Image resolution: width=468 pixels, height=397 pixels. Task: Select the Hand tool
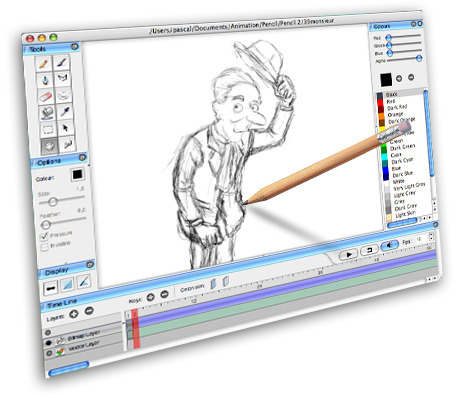49,146
